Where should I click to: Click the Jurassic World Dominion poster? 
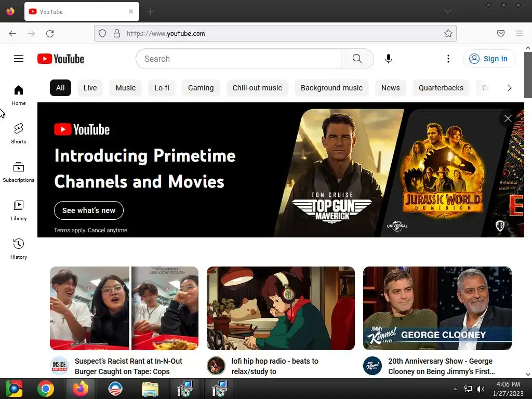pos(442,173)
